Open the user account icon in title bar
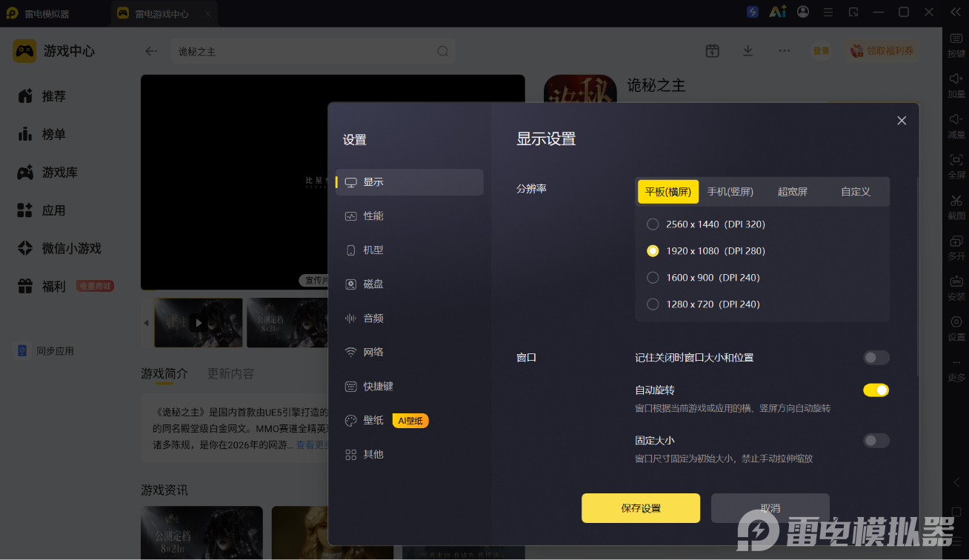Image resolution: width=969 pixels, height=560 pixels. coord(803,12)
